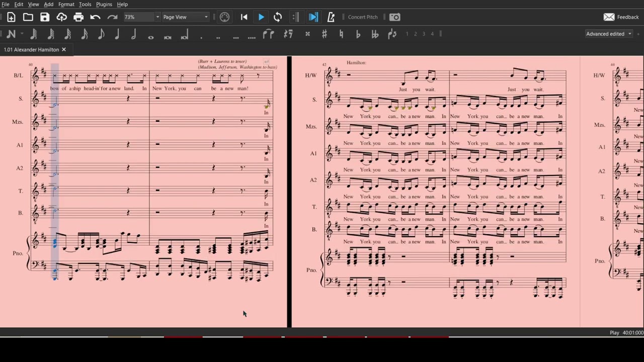Toggle loop playback

point(278,17)
